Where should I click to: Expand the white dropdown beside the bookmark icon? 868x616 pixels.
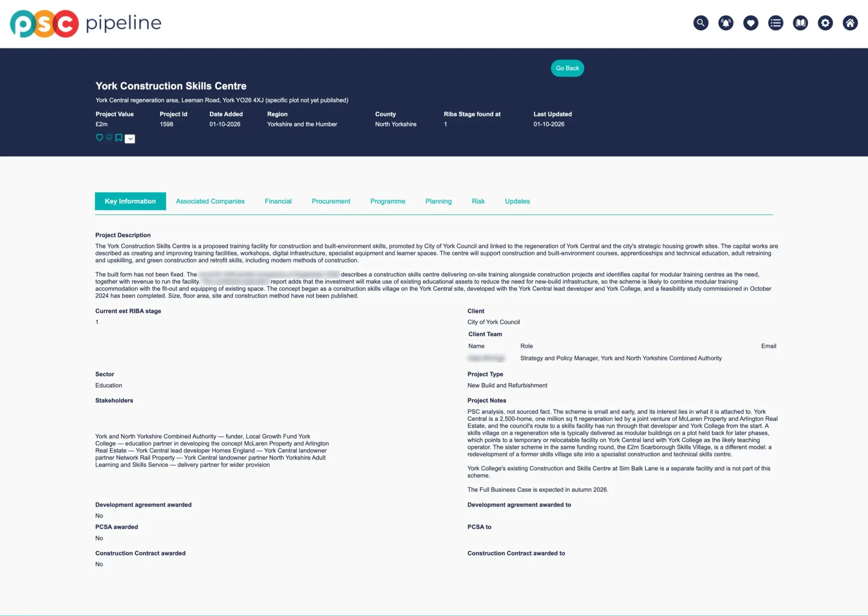point(130,139)
